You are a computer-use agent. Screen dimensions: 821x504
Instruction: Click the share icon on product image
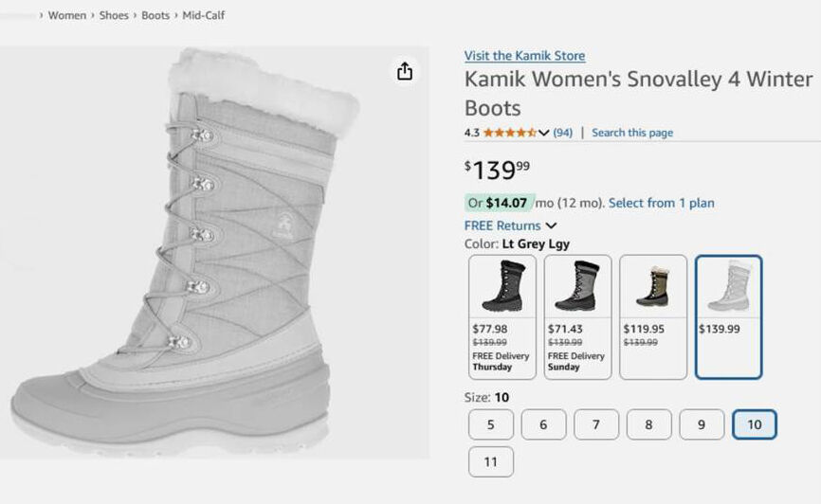[405, 72]
